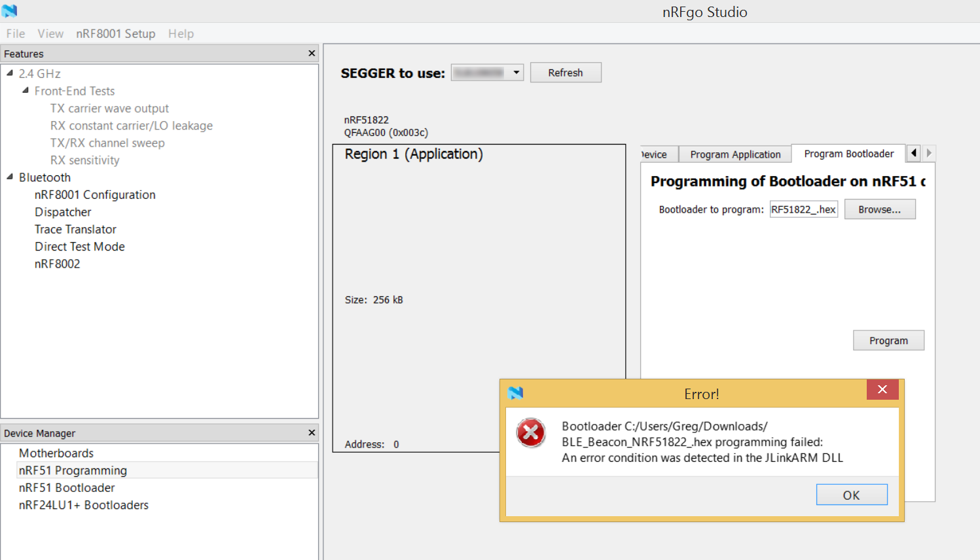Click the 2.4 GHz label

click(x=39, y=73)
